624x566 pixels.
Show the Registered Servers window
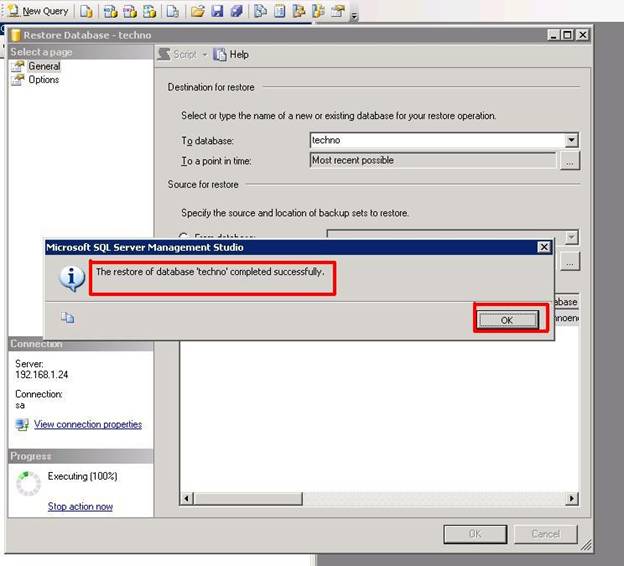tap(260, 11)
